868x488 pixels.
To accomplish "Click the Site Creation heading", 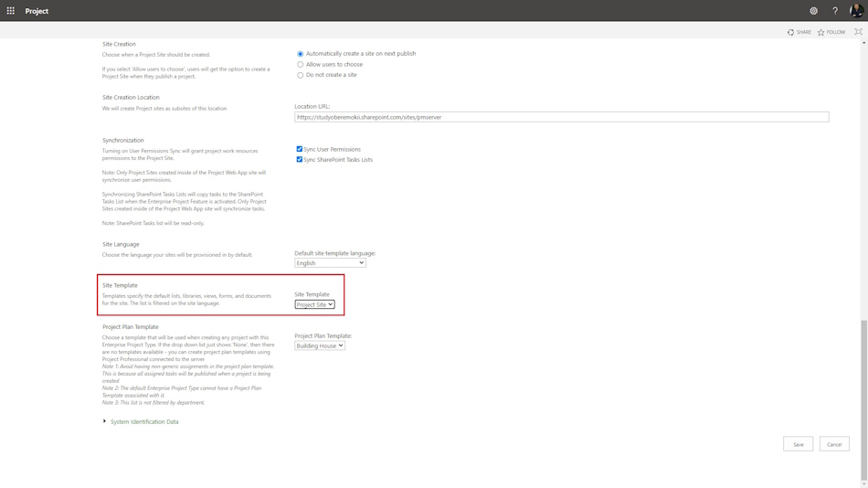I will (119, 44).
